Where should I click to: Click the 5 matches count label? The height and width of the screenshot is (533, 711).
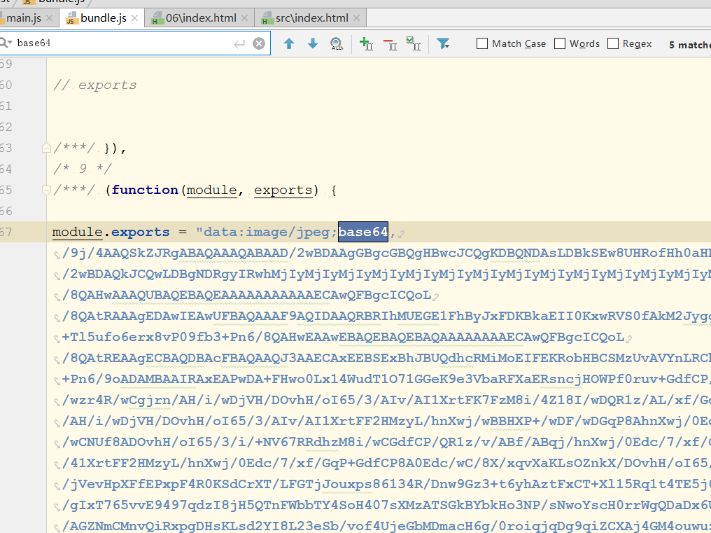[x=690, y=44]
